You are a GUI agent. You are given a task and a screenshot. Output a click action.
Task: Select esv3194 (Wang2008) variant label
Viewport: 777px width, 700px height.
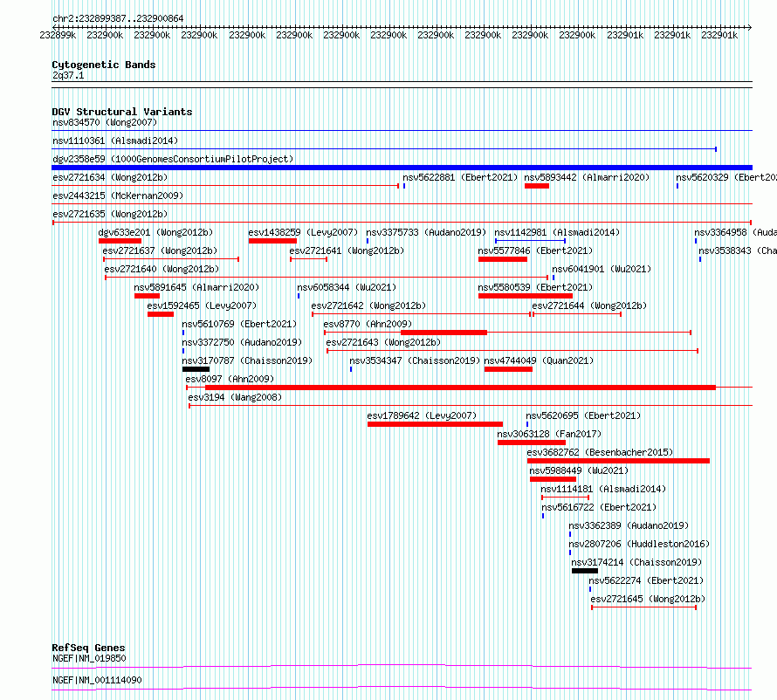[x=235, y=397]
